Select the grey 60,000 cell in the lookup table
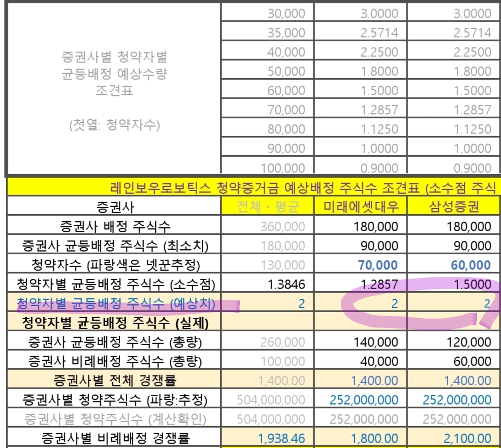Image resolution: width=501 pixels, height=448 pixels. click(267, 89)
